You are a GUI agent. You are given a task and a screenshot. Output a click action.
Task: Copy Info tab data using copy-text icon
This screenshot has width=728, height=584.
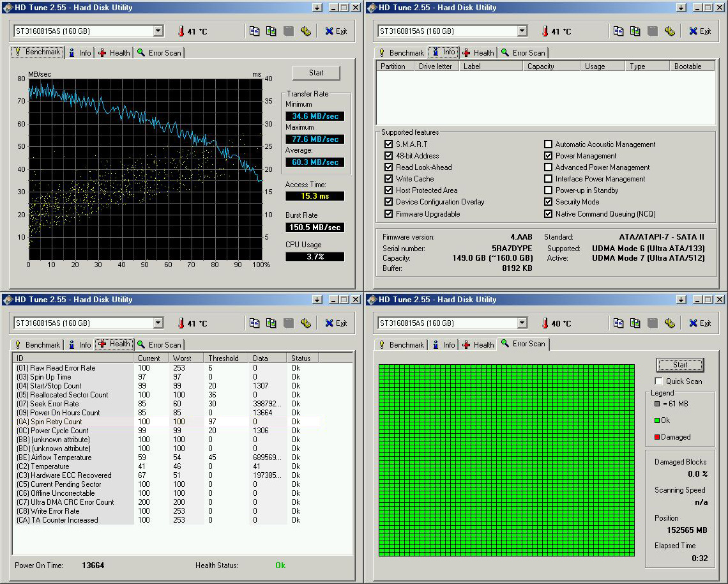pyautogui.click(x=618, y=31)
